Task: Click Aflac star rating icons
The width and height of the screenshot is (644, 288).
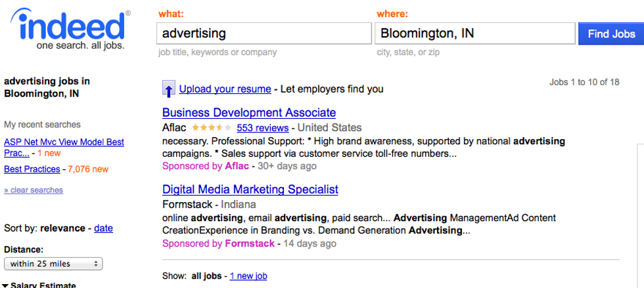Action: [212, 128]
